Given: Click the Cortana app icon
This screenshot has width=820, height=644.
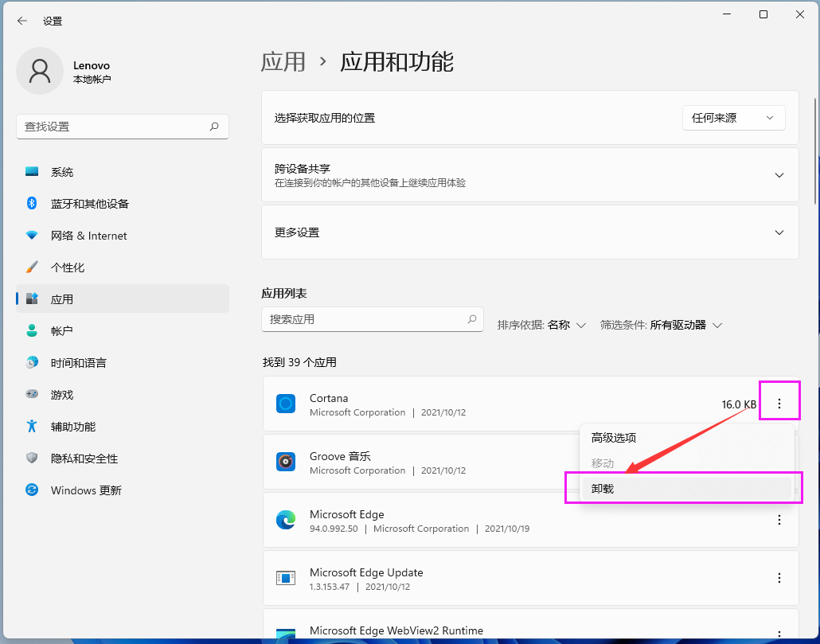Looking at the screenshot, I should pos(286,404).
